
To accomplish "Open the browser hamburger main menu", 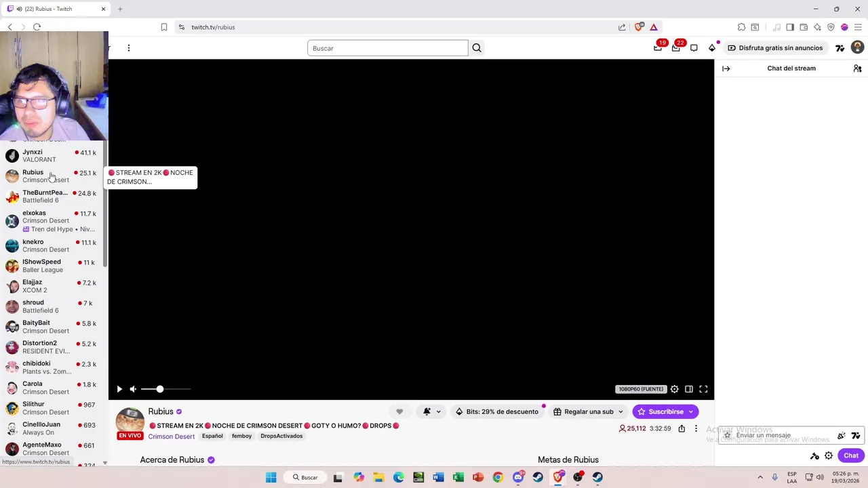I will pos(858,27).
